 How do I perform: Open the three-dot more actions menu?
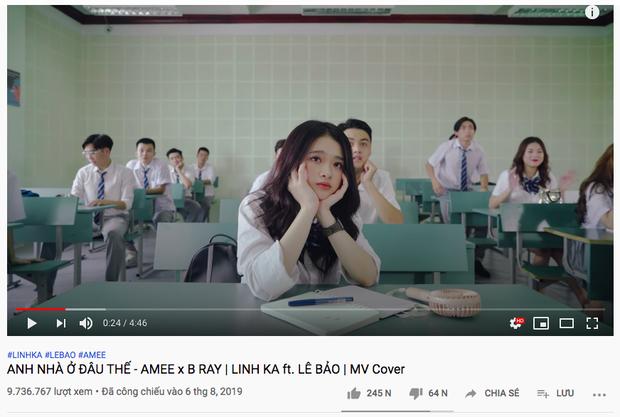599,394
